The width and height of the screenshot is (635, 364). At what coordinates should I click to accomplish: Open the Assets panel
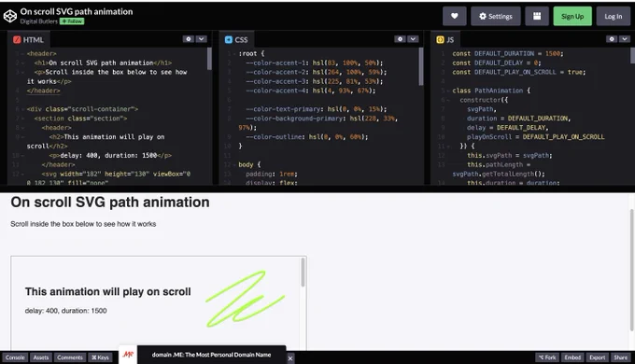point(41,357)
